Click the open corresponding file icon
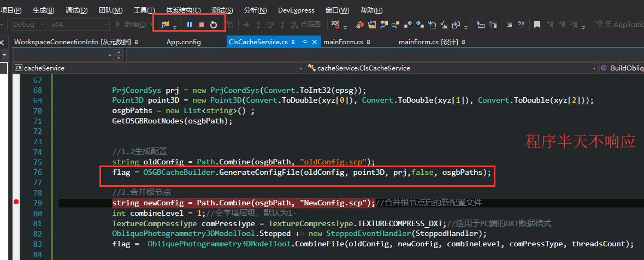644x260 pixels. [456, 25]
